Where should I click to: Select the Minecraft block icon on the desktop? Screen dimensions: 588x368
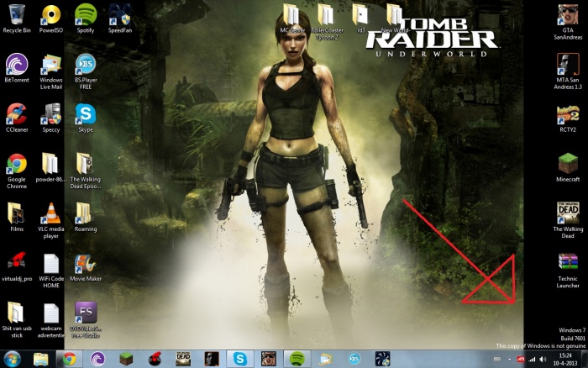[568, 167]
